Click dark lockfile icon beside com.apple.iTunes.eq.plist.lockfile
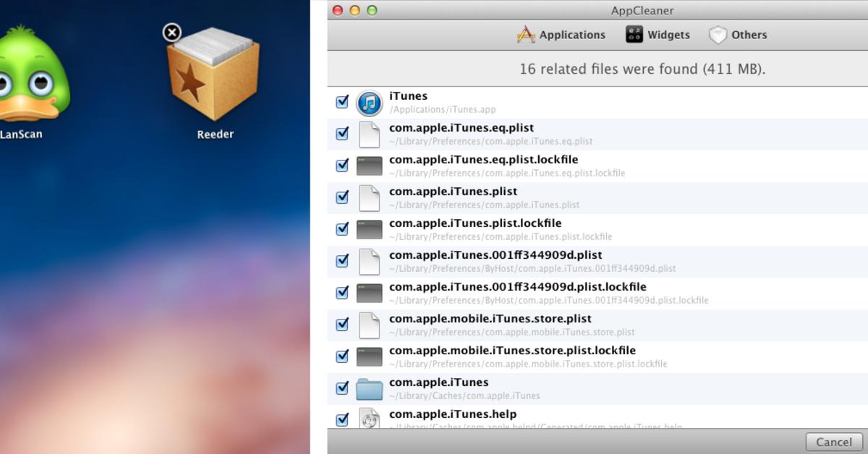This screenshot has width=868, height=454. tap(369, 166)
